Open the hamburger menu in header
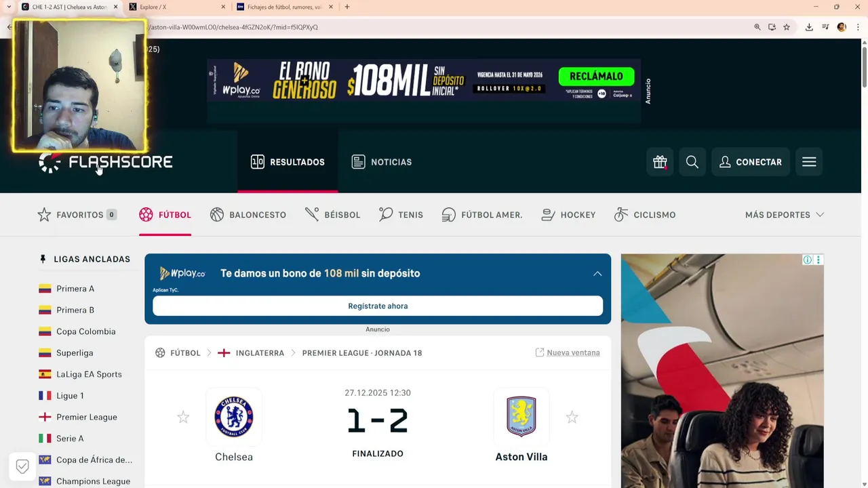 click(809, 162)
